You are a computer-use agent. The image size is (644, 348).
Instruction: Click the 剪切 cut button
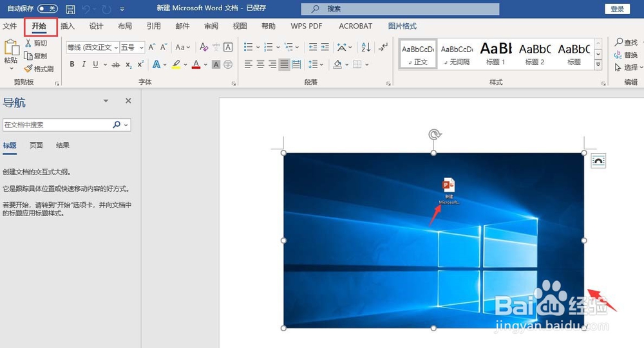pyautogui.click(x=36, y=42)
